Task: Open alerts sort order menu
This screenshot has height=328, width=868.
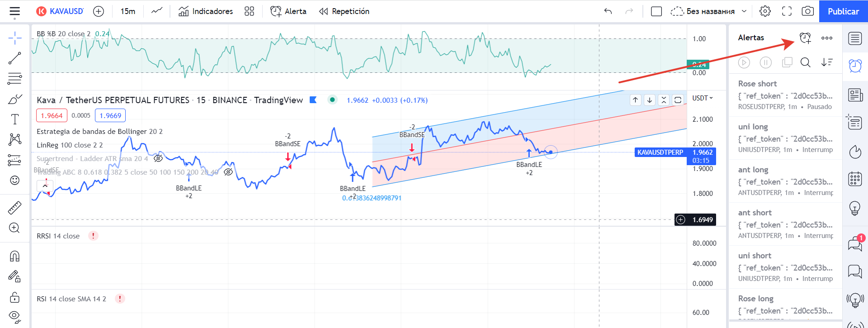Action: click(827, 62)
